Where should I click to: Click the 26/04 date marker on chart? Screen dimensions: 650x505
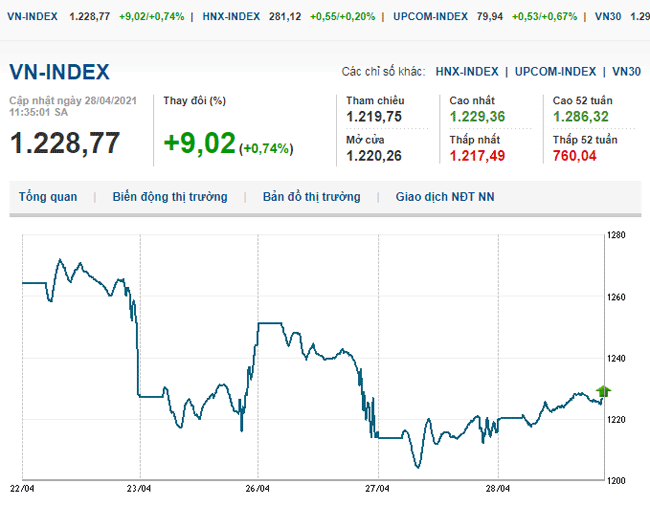coord(258,489)
